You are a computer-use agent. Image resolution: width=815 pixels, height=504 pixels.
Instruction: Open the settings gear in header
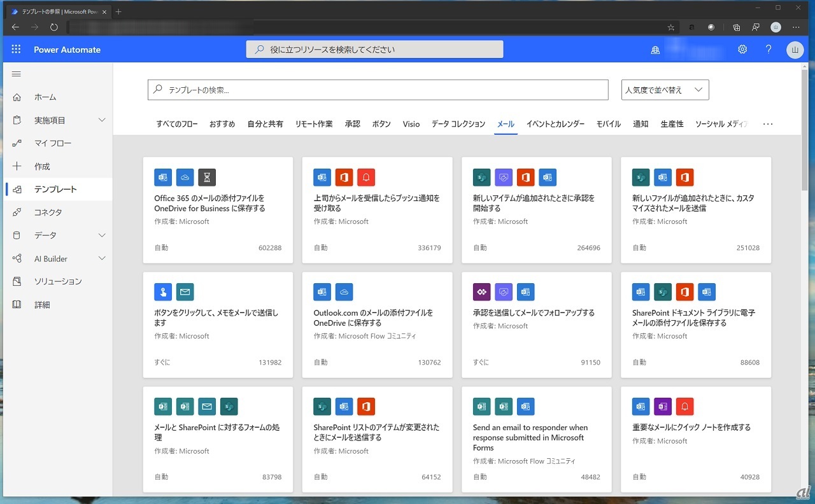pos(742,50)
